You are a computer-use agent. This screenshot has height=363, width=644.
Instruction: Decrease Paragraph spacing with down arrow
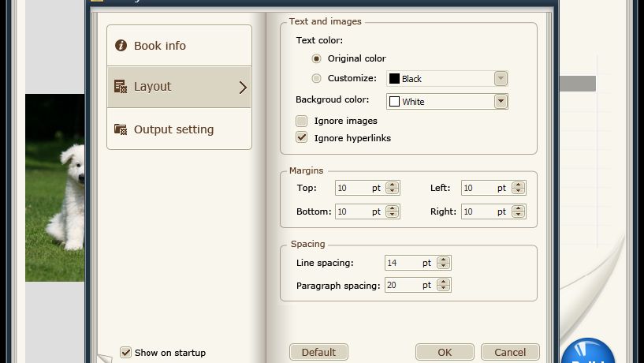443,288
